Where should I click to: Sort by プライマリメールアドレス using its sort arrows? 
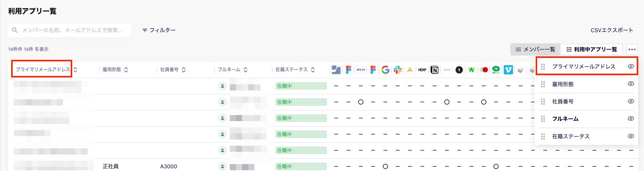75,70
